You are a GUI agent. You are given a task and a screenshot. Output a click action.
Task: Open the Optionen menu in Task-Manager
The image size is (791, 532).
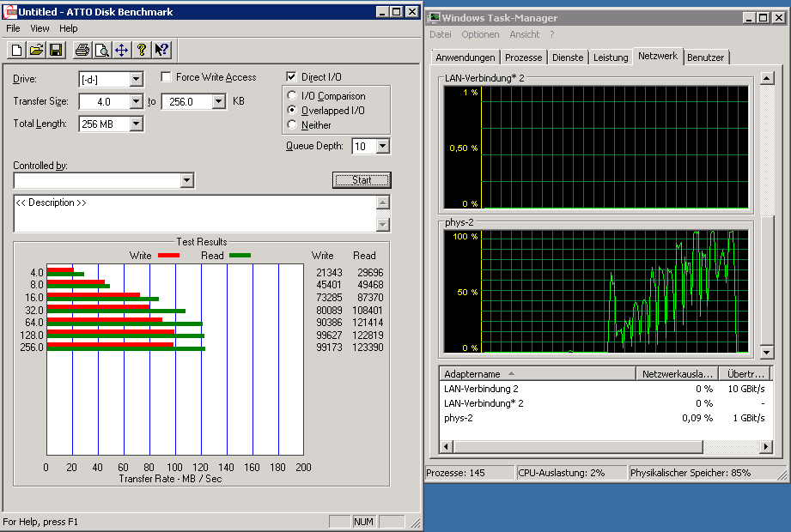tap(480, 34)
